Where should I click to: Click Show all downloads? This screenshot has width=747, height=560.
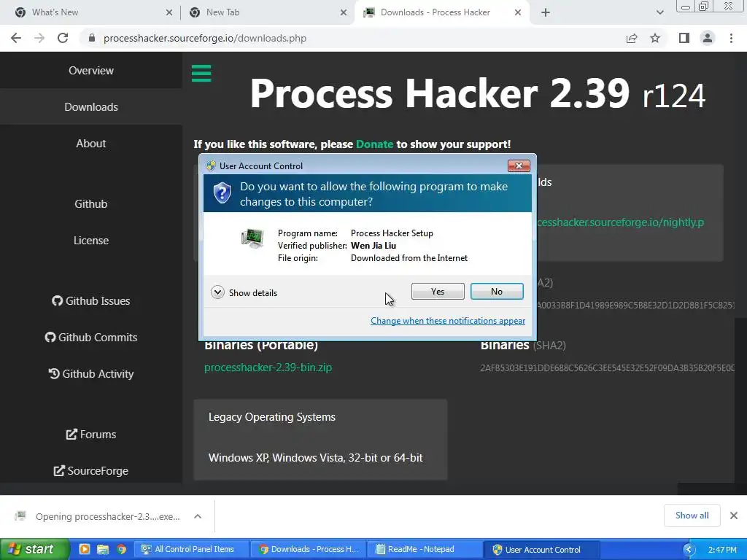click(x=692, y=516)
